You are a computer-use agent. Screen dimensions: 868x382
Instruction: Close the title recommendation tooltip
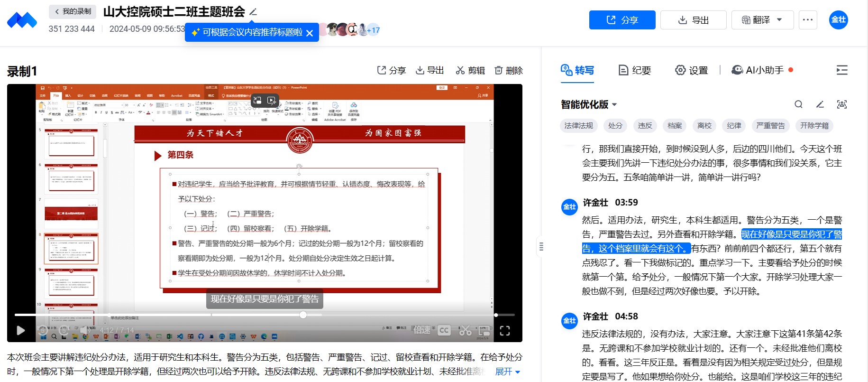click(x=310, y=33)
